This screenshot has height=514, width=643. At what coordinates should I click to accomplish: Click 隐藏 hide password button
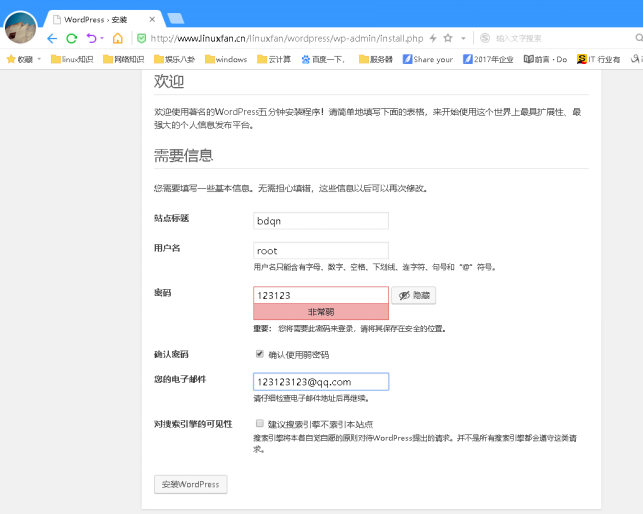click(413, 295)
